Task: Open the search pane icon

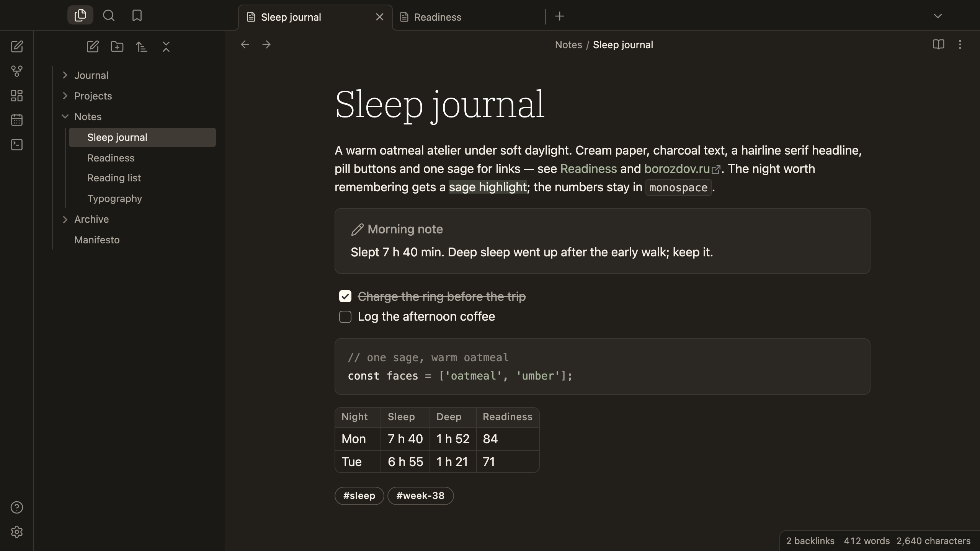Action: point(109,15)
